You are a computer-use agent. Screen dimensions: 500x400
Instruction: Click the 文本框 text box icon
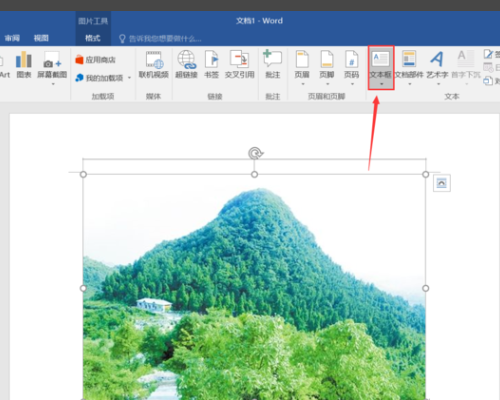(381, 59)
